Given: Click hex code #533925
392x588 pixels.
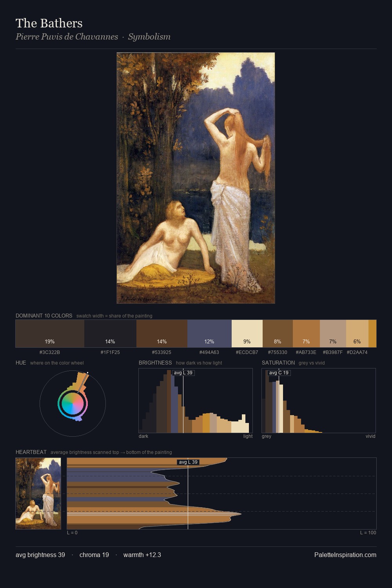Looking at the screenshot, I should (x=162, y=352).
